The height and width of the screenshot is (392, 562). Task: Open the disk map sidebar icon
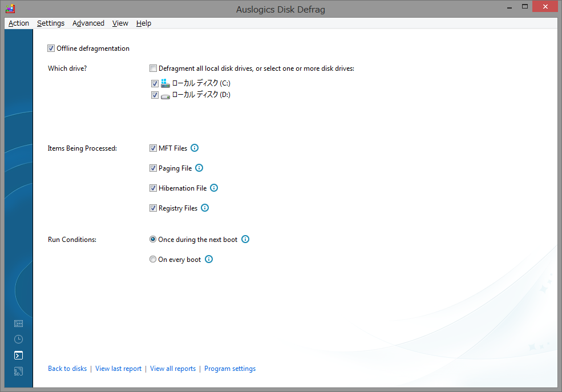click(x=18, y=324)
